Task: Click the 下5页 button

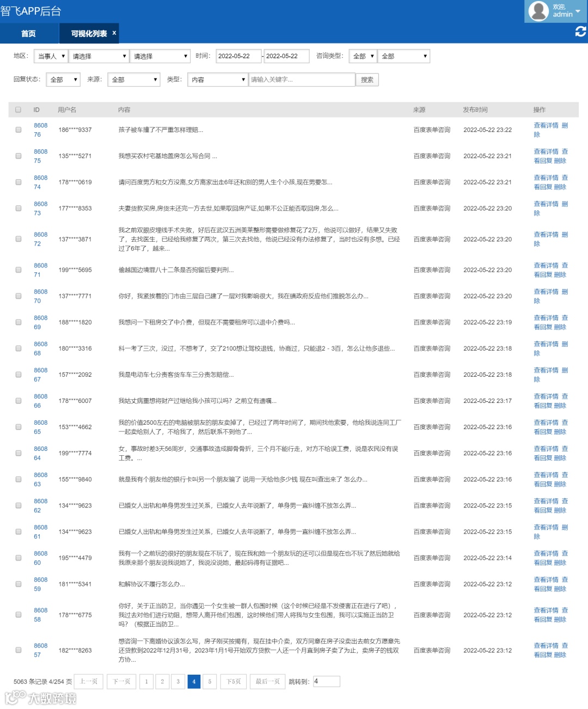Action: (234, 681)
